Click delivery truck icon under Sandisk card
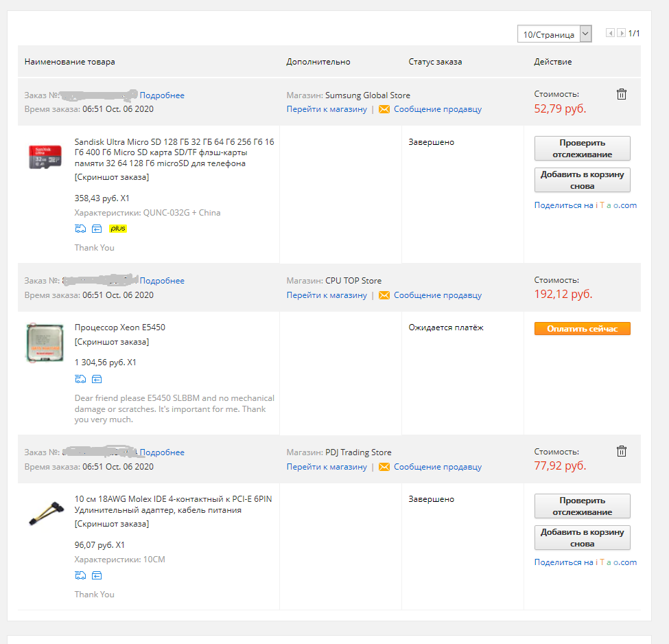Viewport: 669px width, 644px height. pos(80,229)
